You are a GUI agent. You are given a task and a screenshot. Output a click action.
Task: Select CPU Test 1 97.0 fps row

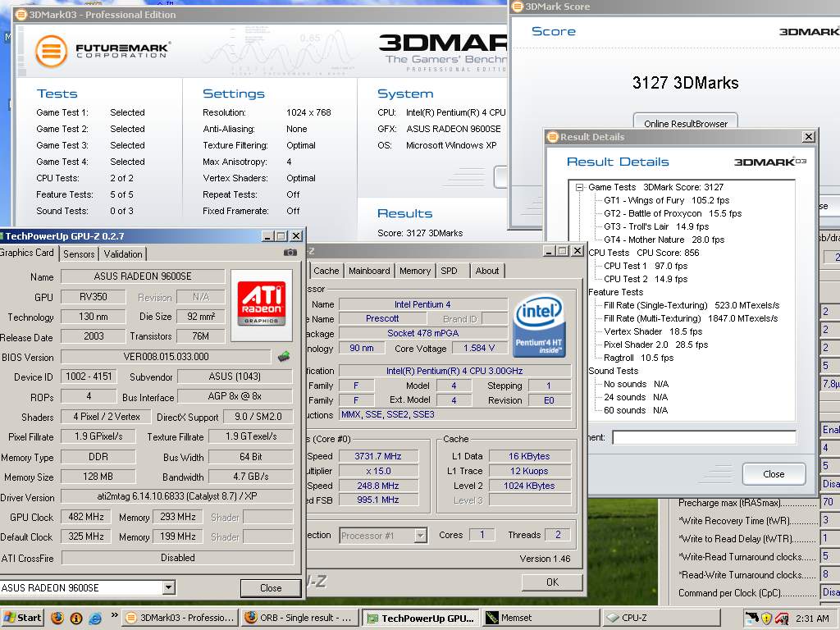(x=645, y=266)
